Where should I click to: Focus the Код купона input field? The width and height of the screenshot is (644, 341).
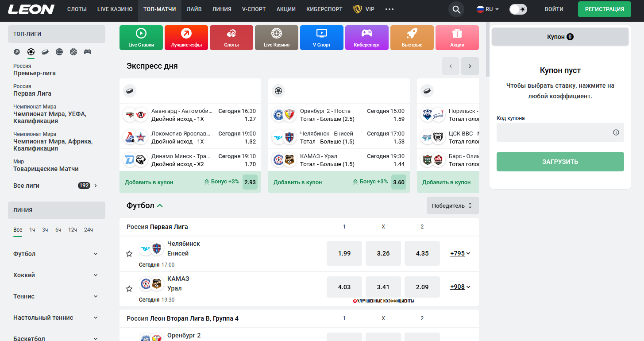[553, 132]
